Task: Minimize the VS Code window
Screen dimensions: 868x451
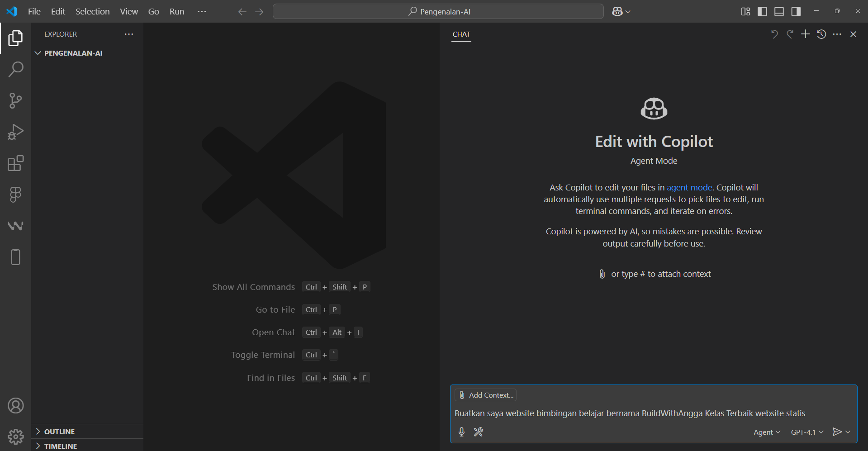Action: [x=816, y=11]
